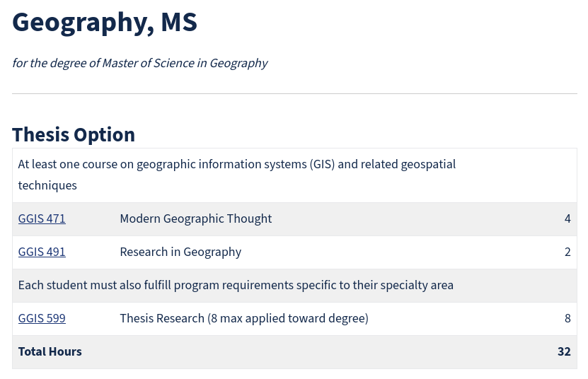Click the bold "Total Hours" label
Viewport: 588px width, 379px height.
point(50,352)
